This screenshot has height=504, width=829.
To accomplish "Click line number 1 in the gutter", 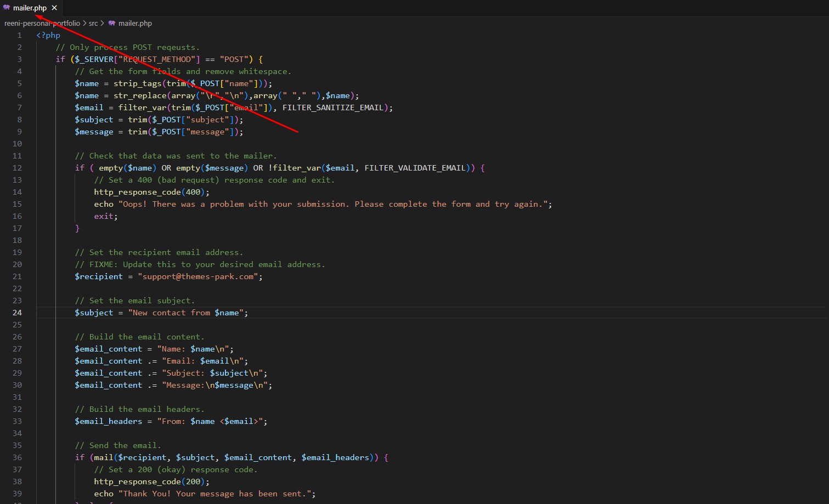I will 19,35.
